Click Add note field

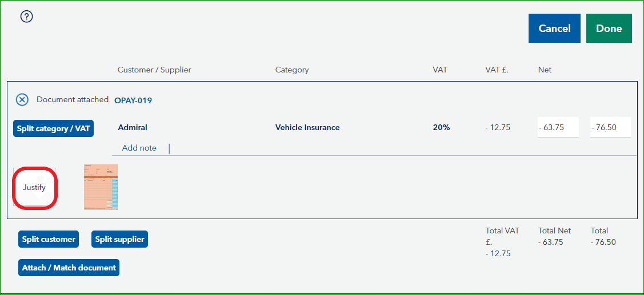coord(139,148)
